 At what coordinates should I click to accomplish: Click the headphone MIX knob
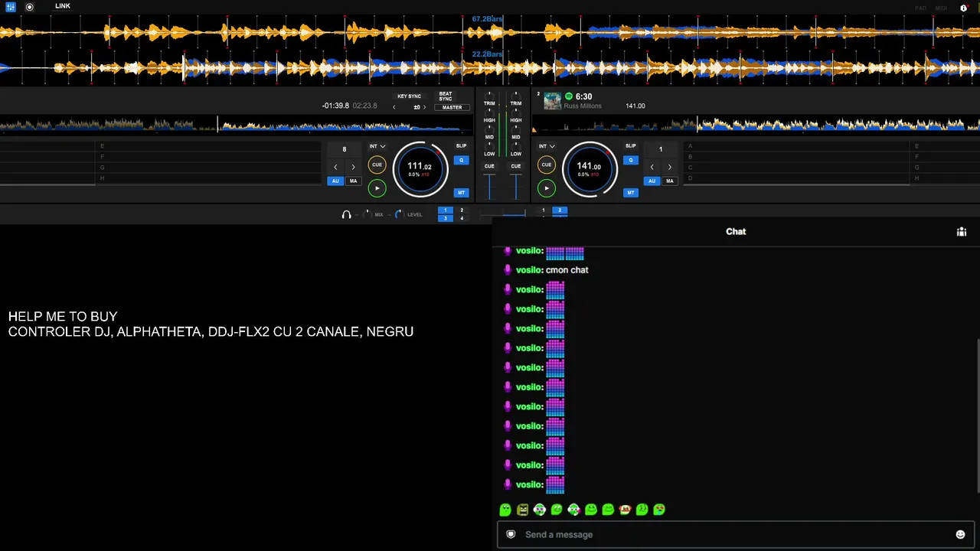click(367, 214)
